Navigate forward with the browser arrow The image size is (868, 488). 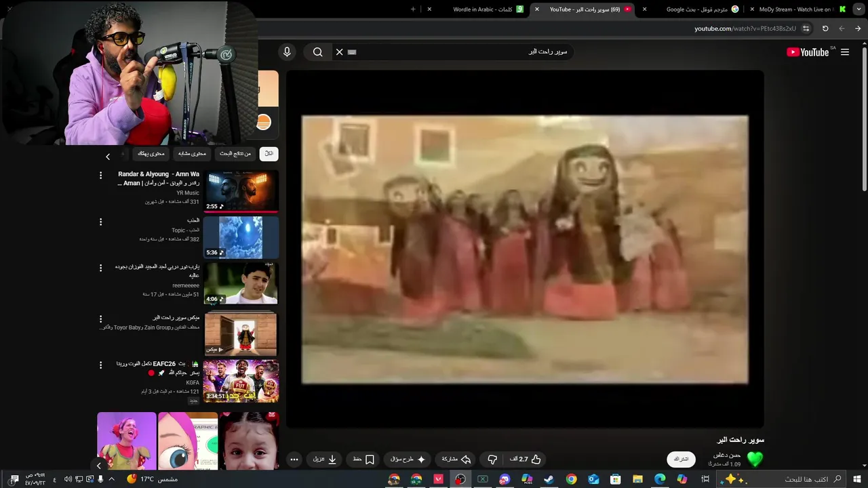click(x=842, y=28)
